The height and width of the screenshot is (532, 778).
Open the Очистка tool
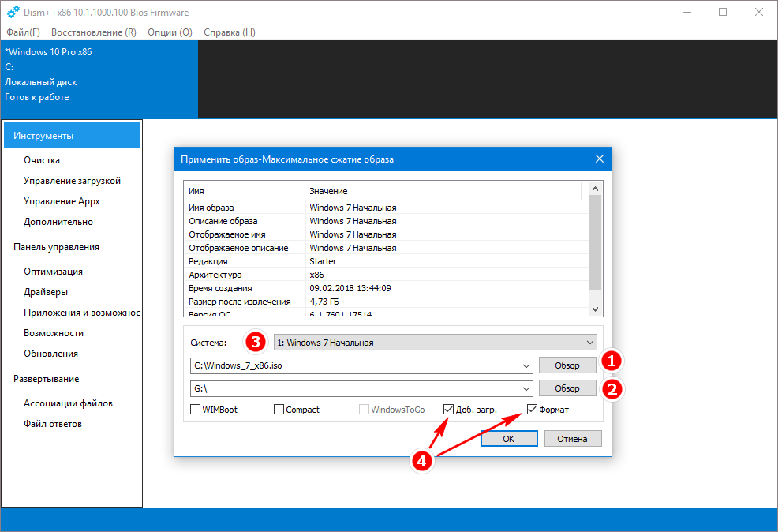point(42,160)
